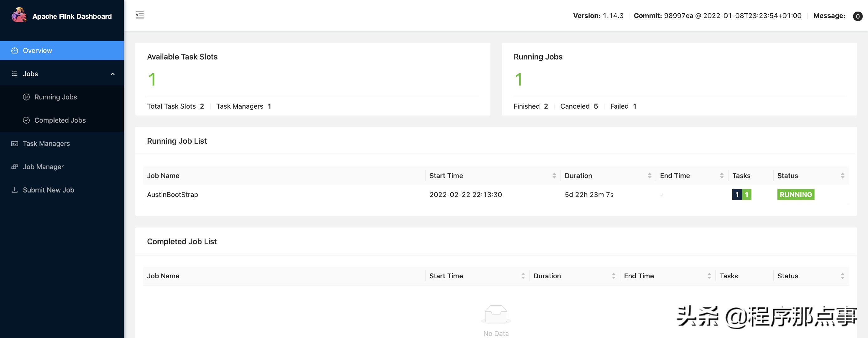Sort running jobs by Duration

649,176
